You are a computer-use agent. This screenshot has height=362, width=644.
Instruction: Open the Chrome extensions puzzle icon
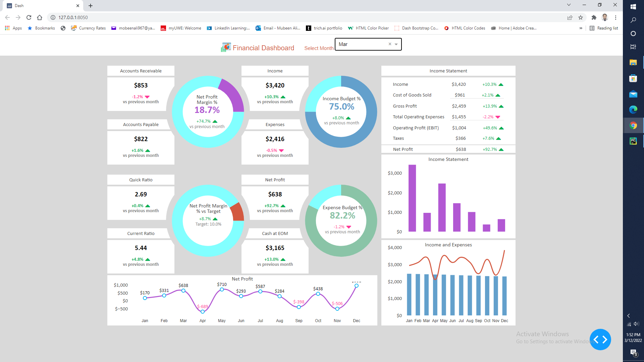point(594,17)
